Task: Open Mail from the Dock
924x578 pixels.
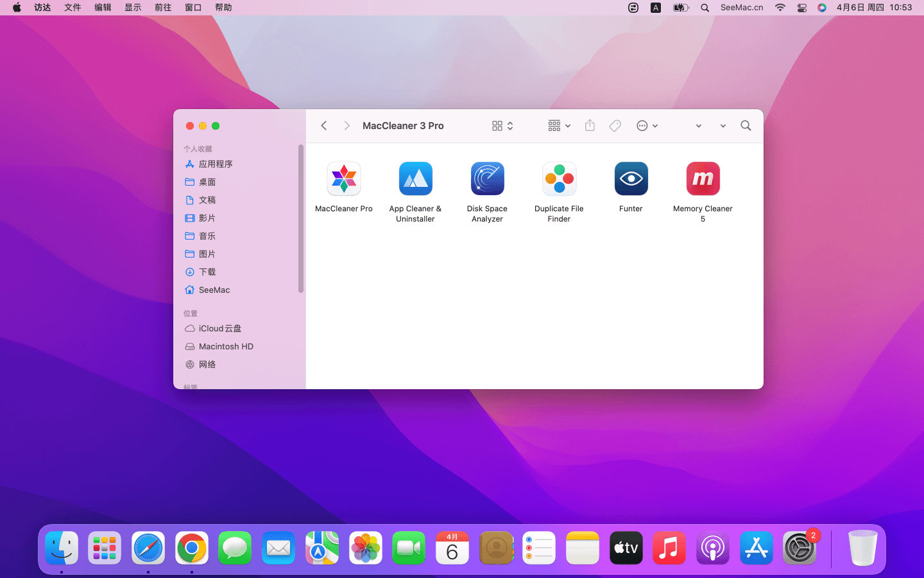Action: 278,548
